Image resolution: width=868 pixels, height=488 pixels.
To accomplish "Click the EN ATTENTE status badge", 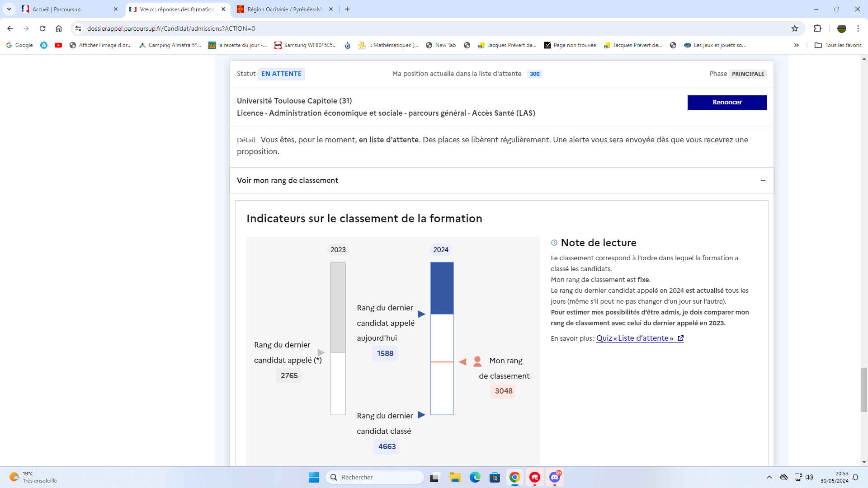I will [x=281, y=74].
